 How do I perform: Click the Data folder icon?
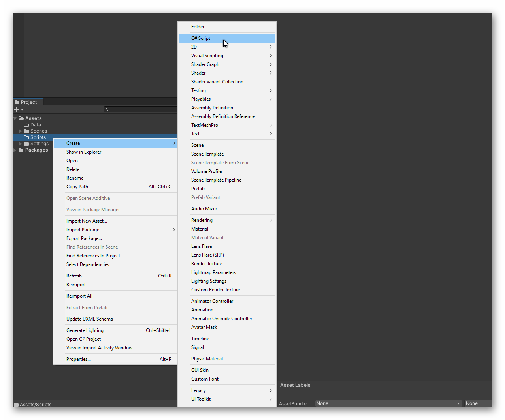pyautogui.click(x=26, y=125)
